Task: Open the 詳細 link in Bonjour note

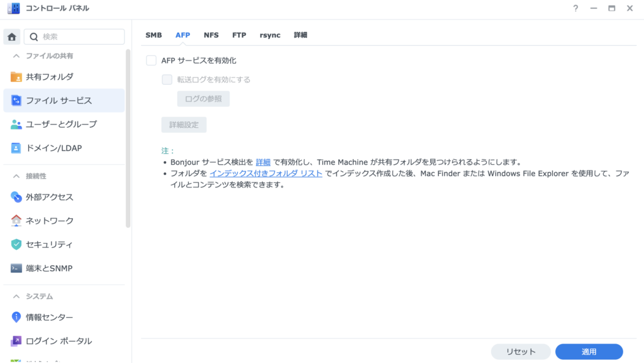Action: (263, 162)
